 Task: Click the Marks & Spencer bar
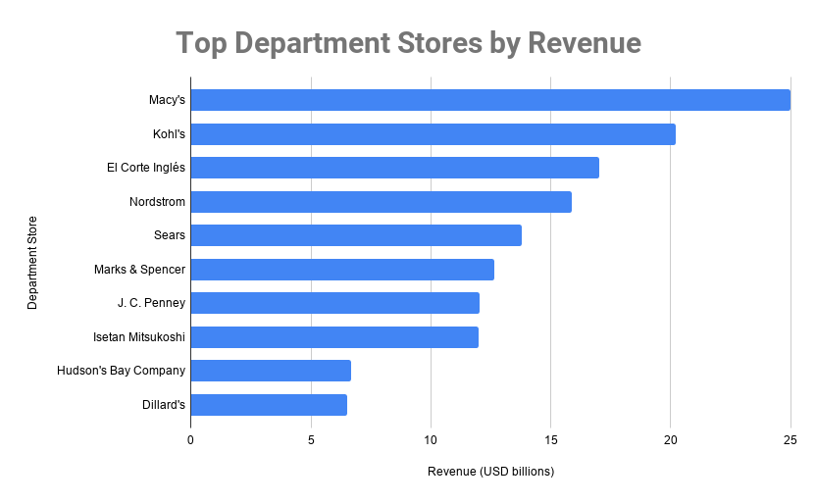(341, 270)
